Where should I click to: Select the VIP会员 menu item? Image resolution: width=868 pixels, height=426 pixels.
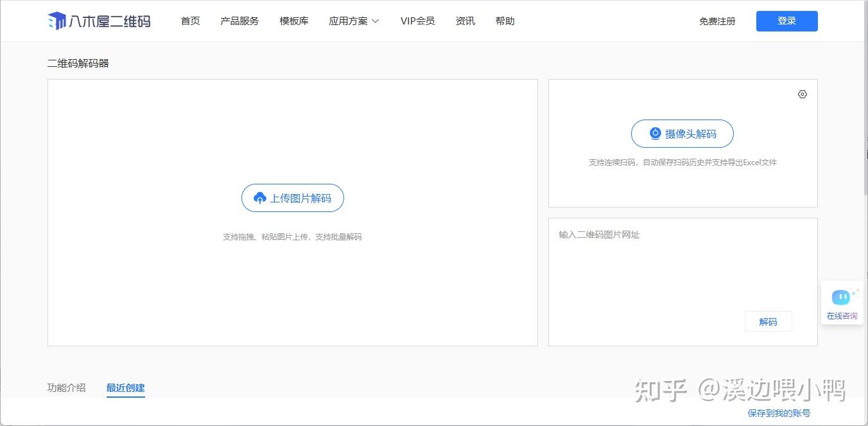click(417, 21)
